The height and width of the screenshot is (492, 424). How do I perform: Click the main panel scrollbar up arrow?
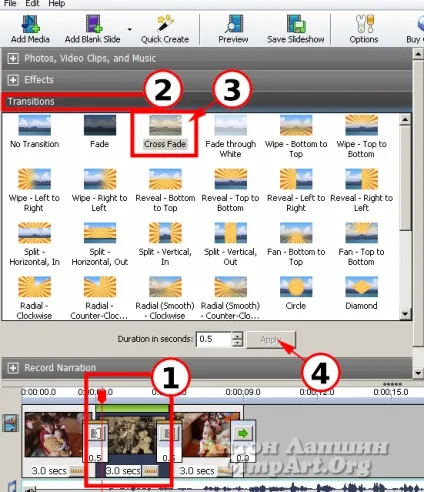pyautogui.click(x=418, y=53)
